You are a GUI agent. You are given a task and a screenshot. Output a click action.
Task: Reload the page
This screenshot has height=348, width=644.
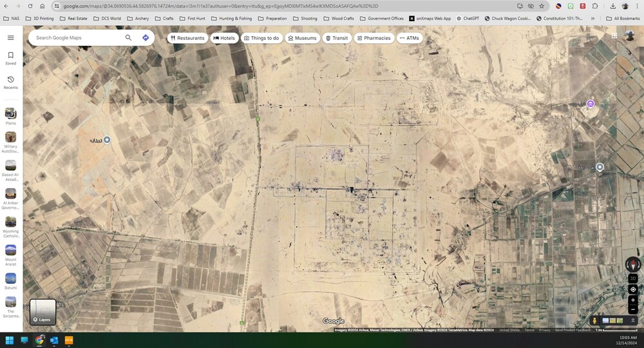[x=30, y=6]
